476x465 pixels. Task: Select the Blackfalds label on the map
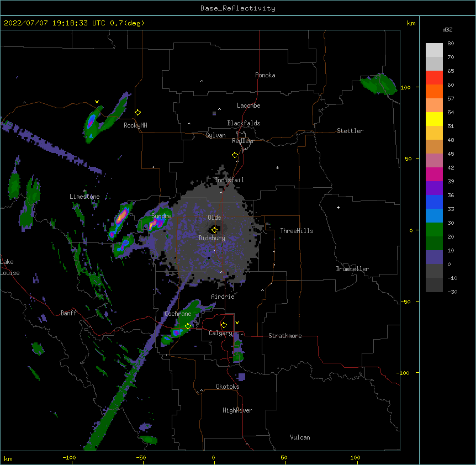pyautogui.click(x=244, y=123)
